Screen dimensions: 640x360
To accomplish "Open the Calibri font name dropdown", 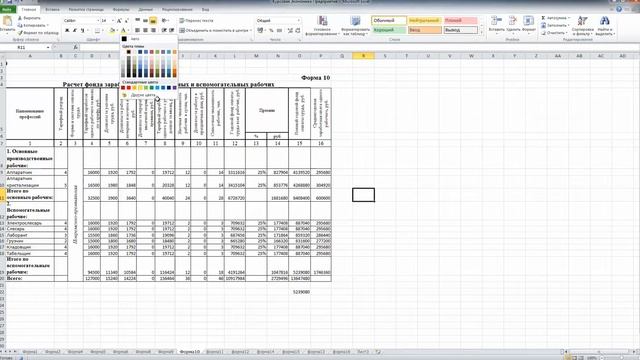I will click(98, 20).
